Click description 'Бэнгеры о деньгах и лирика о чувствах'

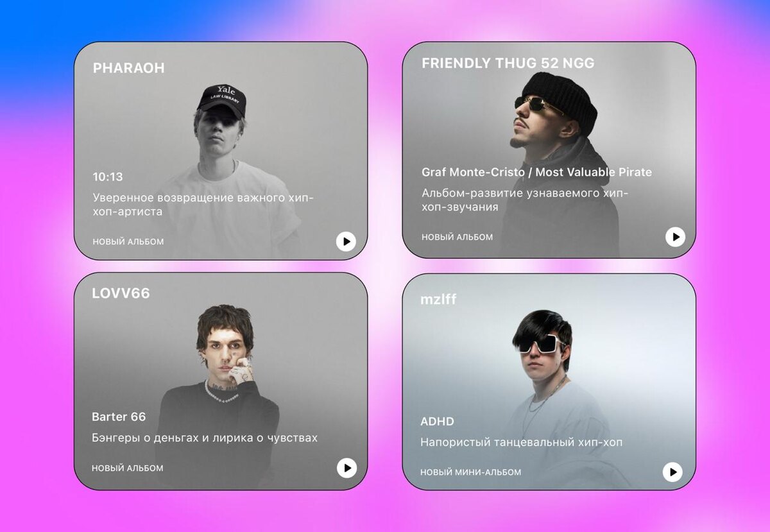[205, 438]
